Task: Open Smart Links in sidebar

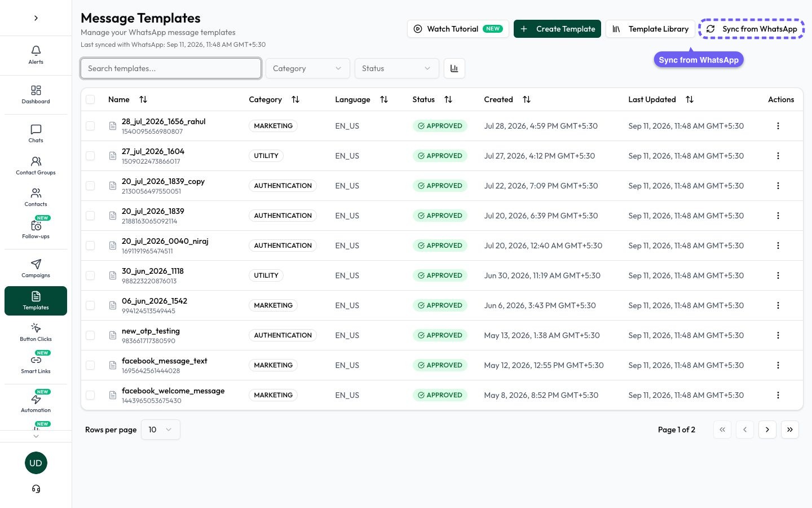Action: 36,364
